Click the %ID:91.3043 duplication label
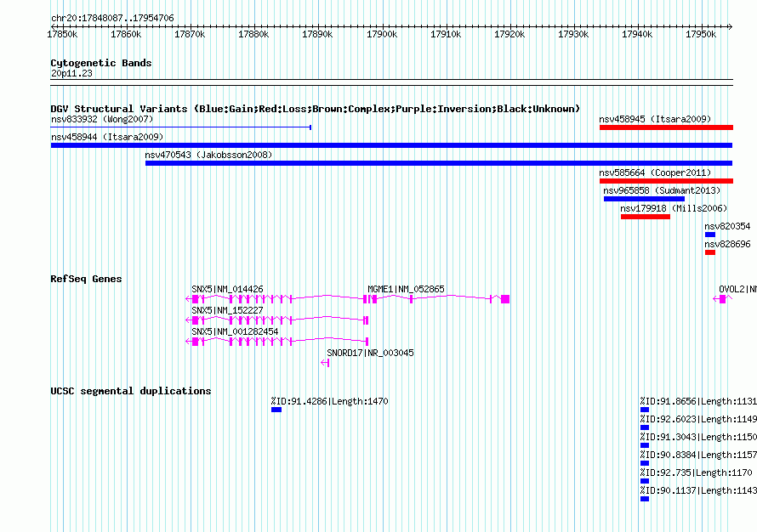Viewport: 757px width, 532px height. pos(698,437)
